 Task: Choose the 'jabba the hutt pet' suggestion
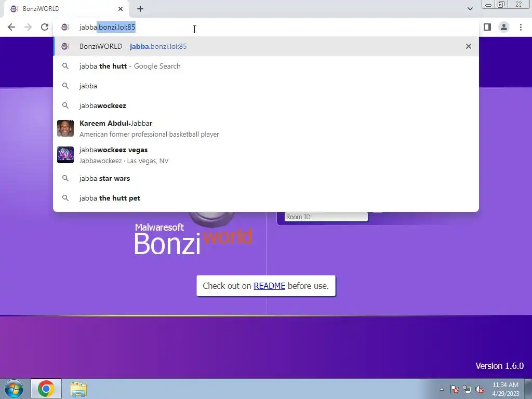(x=266, y=198)
